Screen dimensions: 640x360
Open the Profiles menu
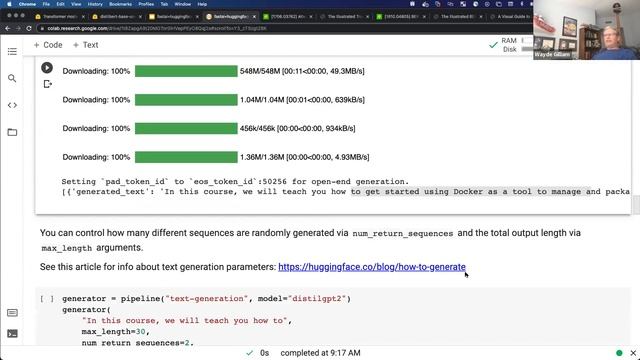coord(146,4)
